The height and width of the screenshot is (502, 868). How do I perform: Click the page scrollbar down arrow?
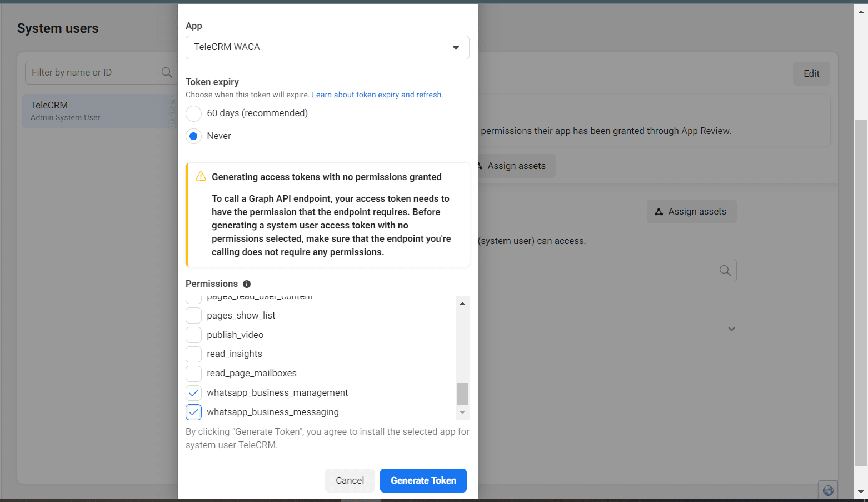pos(861,492)
